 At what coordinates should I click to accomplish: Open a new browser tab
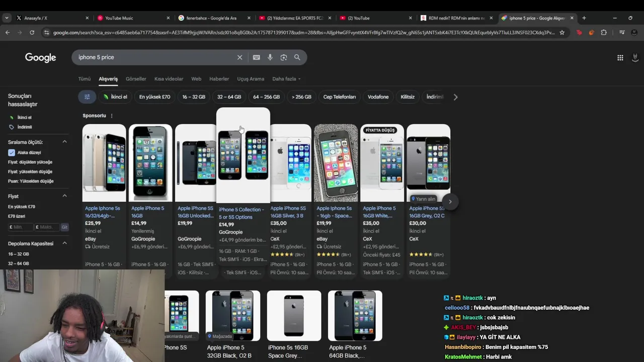click(584, 18)
